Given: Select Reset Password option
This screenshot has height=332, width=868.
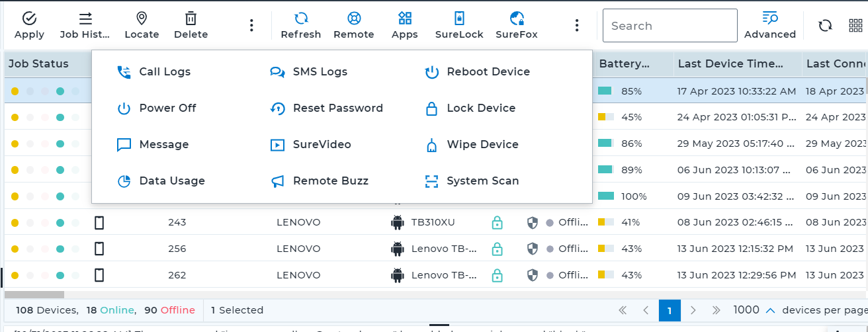Looking at the screenshot, I should click(x=326, y=108).
